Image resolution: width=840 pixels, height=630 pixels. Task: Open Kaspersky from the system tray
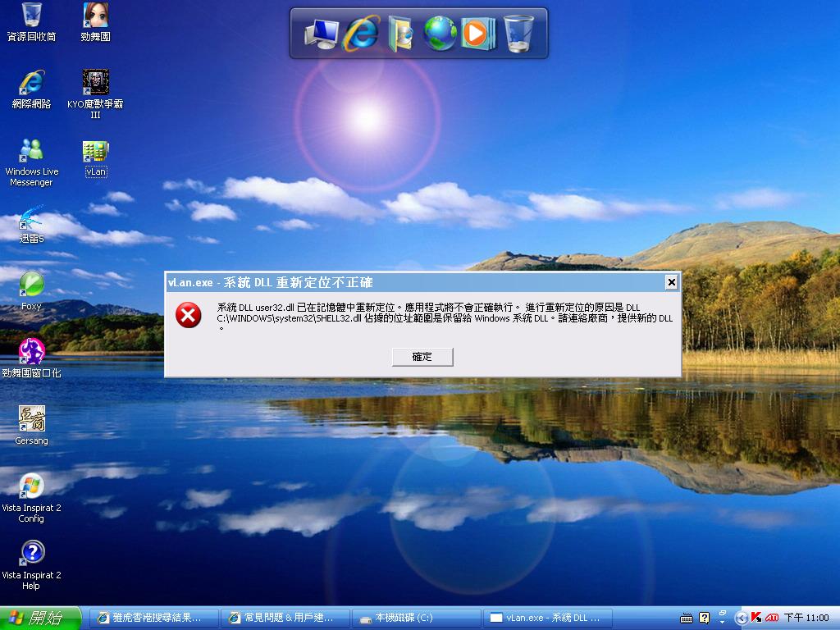[756, 619]
